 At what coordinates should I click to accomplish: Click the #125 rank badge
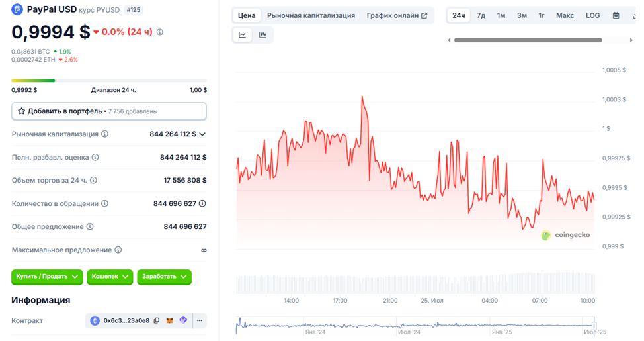click(133, 9)
